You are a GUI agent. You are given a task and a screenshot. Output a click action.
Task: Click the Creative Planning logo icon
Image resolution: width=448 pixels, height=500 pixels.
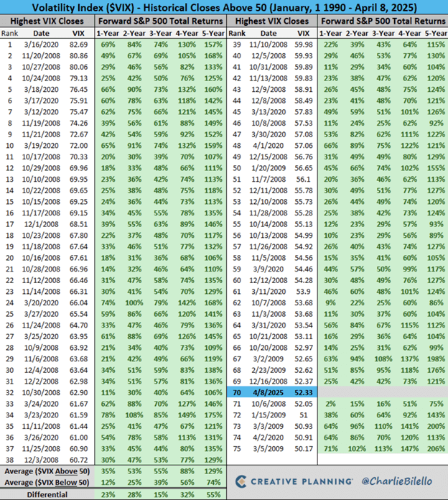click(x=241, y=481)
